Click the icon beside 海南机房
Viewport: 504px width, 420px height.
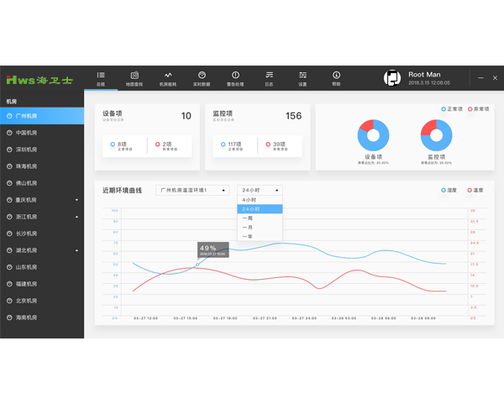[9, 318]
